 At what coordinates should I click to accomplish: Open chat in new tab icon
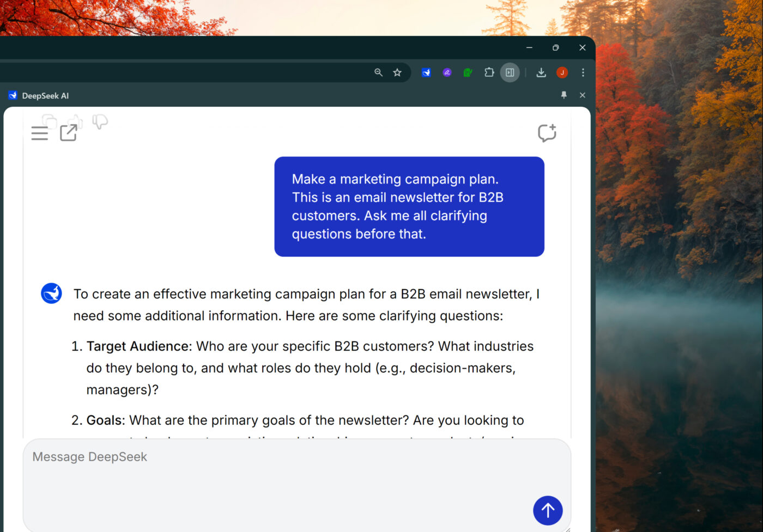pos(69,132)
